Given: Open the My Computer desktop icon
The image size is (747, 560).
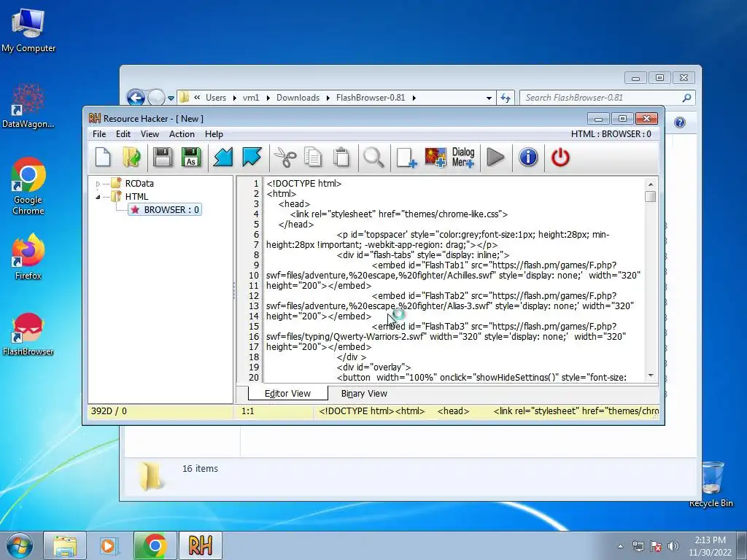Looking at the screenshot, I should click(x=28, y=31).
